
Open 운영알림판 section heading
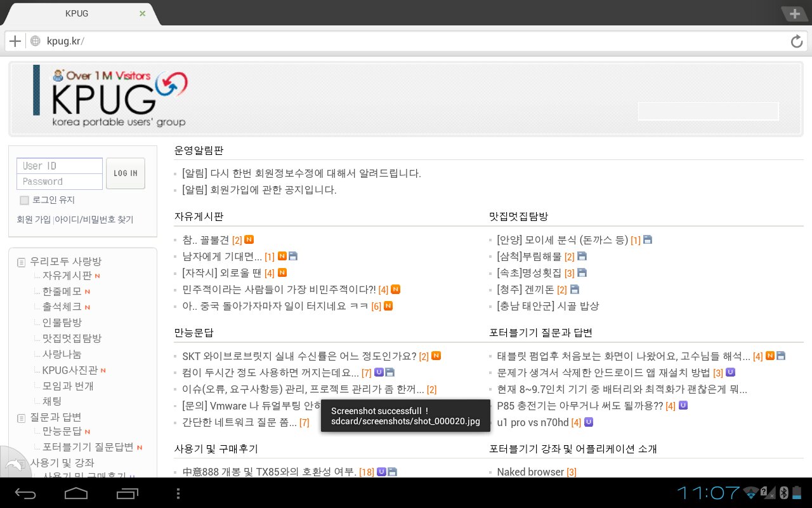(x=199, y=150)
